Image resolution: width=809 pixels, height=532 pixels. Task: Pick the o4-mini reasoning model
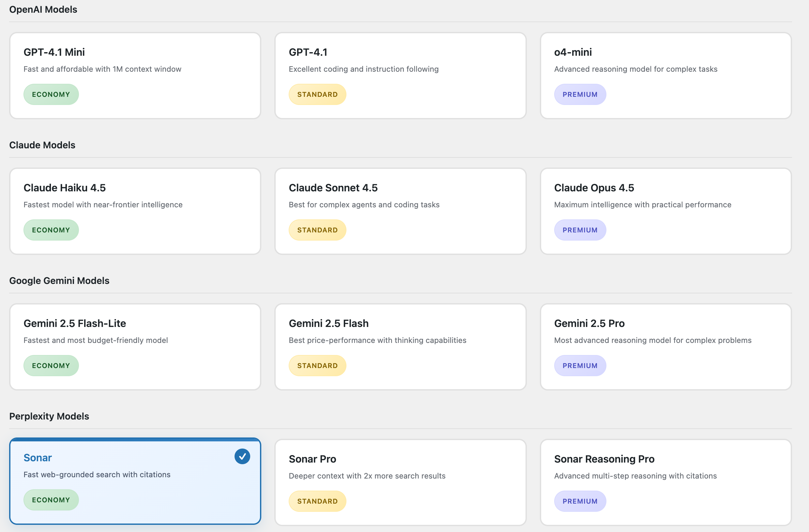665,75
